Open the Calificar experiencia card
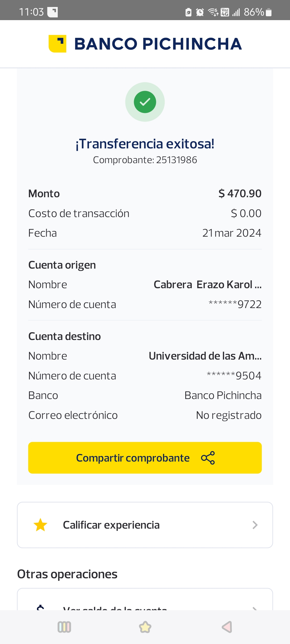This screenshot has width=290, height=644. [145, 525]
